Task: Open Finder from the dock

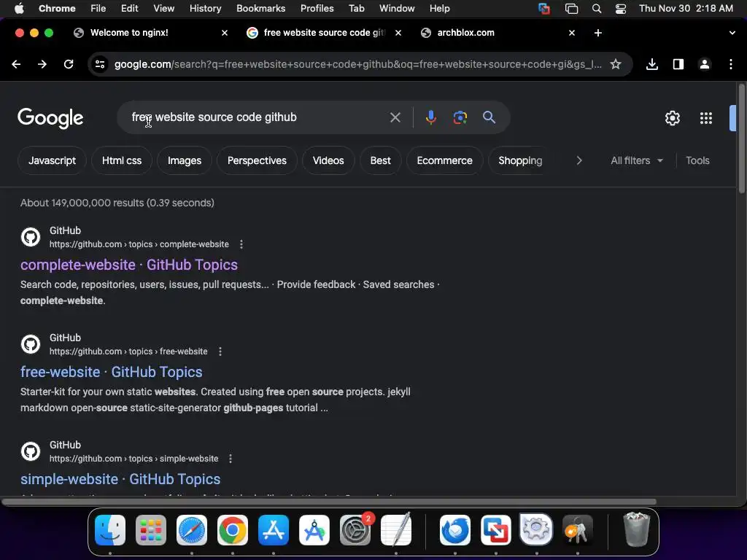Action: [x=110, y=530]
